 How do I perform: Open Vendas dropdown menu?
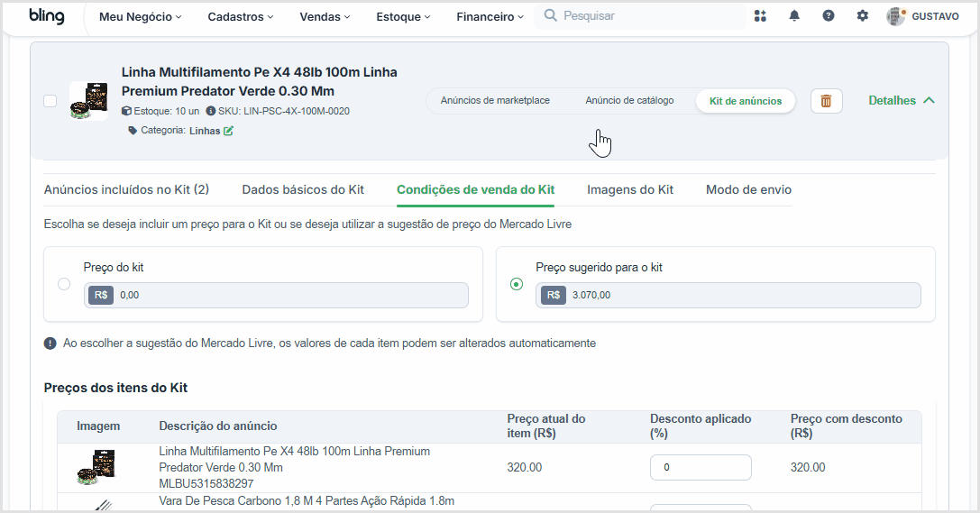click(325, 17)
